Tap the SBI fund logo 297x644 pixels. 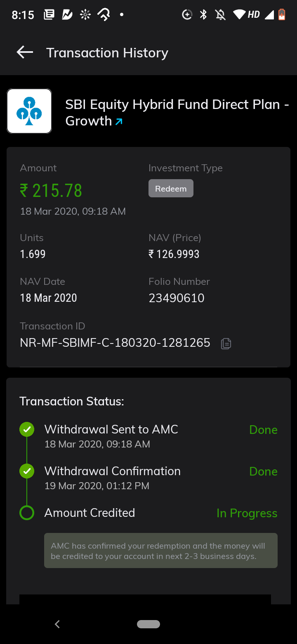click(x=29, y=111)
